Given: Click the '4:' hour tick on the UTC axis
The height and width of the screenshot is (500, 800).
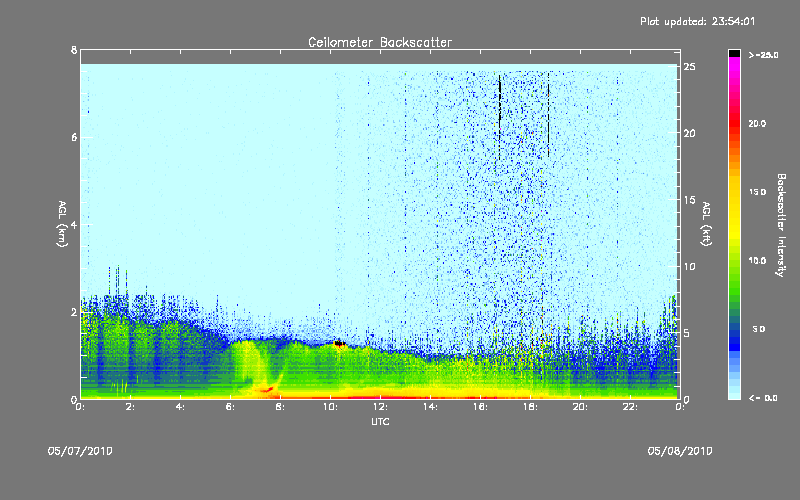Looking at the screenshot, I should 181,407.
